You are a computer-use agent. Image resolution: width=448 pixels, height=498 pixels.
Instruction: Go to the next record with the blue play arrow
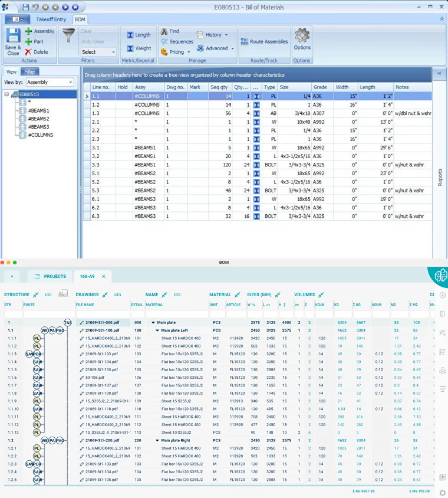pos(65,6)
